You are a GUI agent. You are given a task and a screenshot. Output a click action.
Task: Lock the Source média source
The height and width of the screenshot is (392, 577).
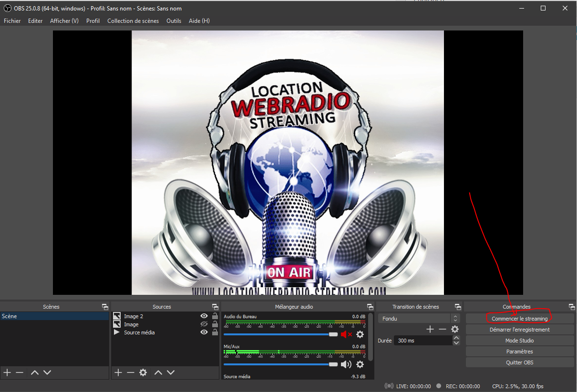215,332
